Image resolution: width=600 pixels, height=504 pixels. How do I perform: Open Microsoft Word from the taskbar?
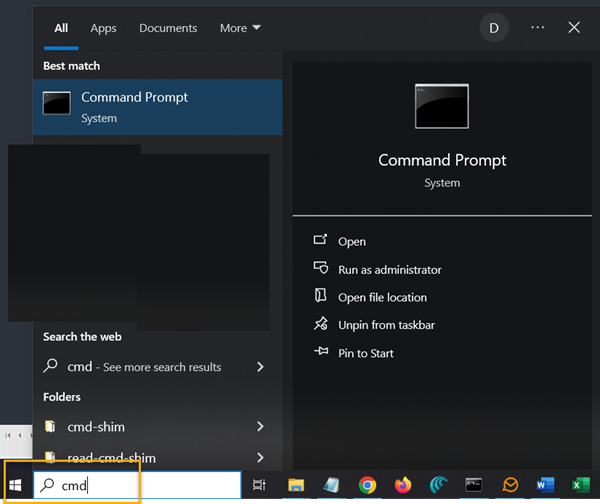545,485
